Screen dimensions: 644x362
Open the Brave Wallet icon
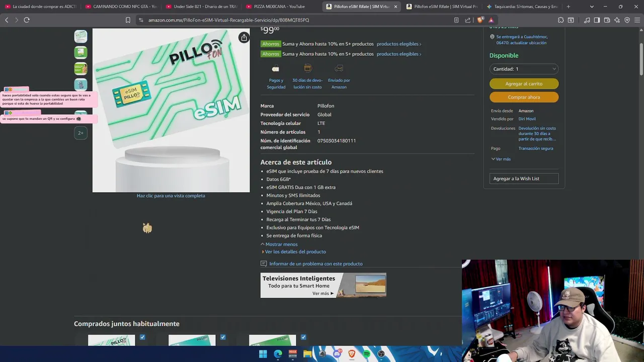(x=607, y=20)
